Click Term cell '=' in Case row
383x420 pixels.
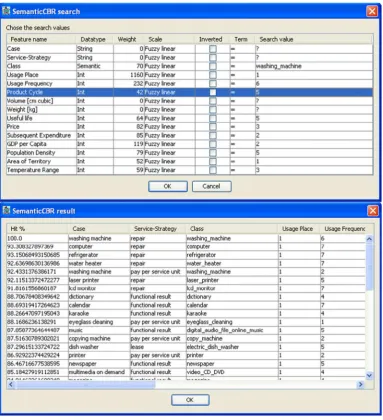[243, 49]
